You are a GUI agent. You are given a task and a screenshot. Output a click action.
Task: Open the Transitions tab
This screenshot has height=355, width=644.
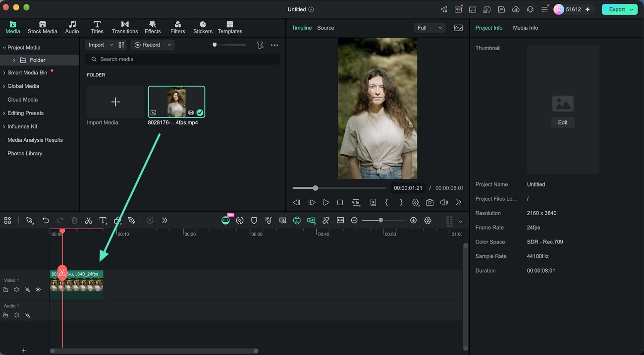(x=125, y=27)
